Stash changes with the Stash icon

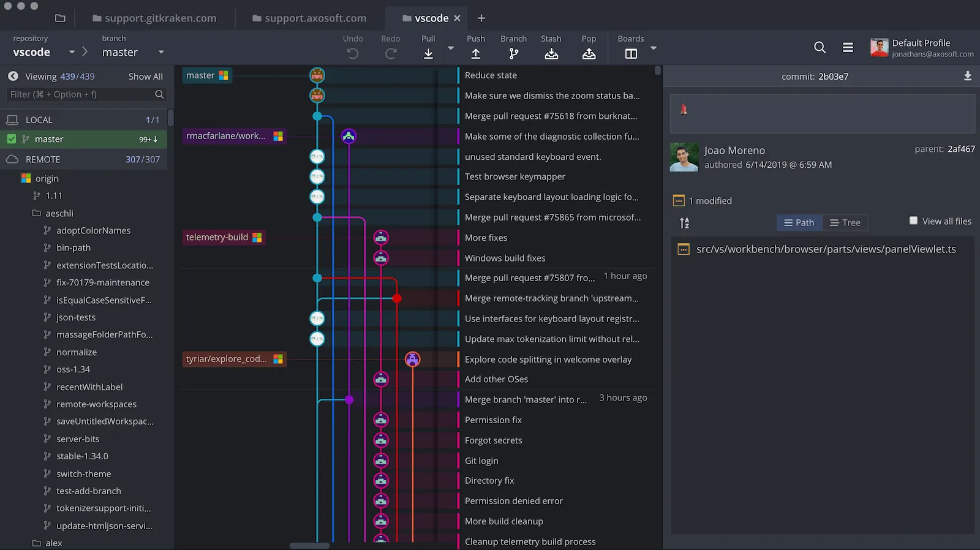click(551, 54)
